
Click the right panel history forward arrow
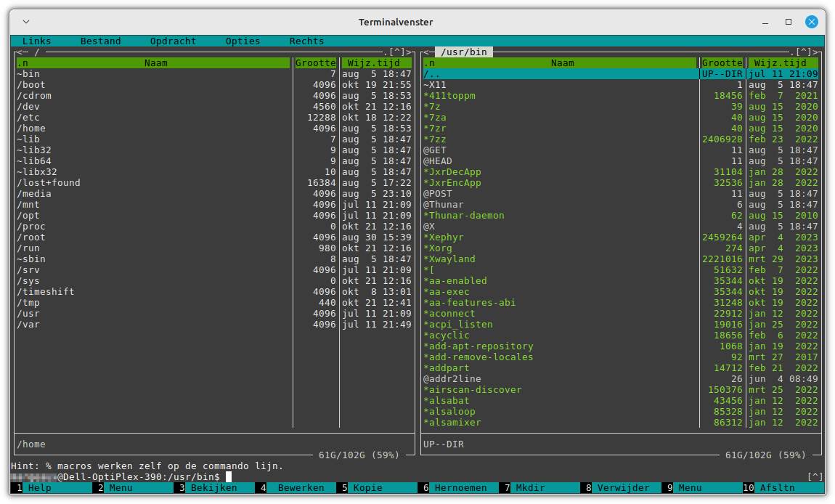tap(816, 52)
